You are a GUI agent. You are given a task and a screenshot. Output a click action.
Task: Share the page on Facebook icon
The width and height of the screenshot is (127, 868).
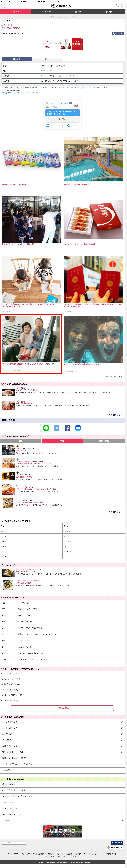67,428
